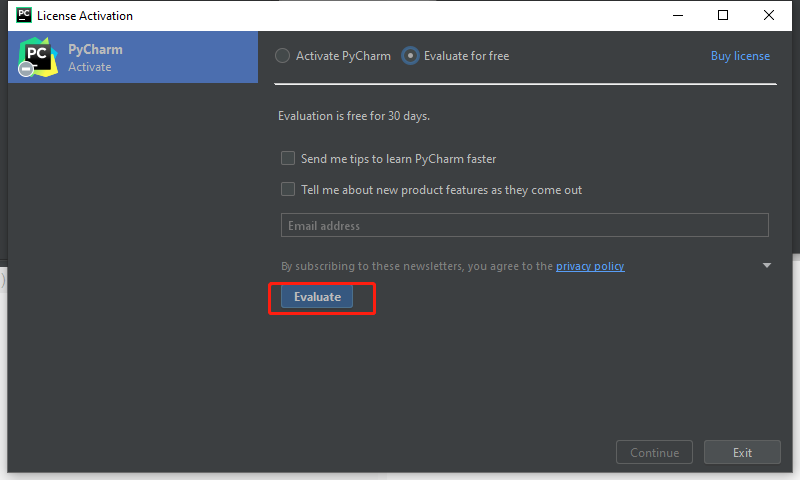This screenshot has height=480, width=800.
Task: Close the License Activation dialog
Action: 769,15
